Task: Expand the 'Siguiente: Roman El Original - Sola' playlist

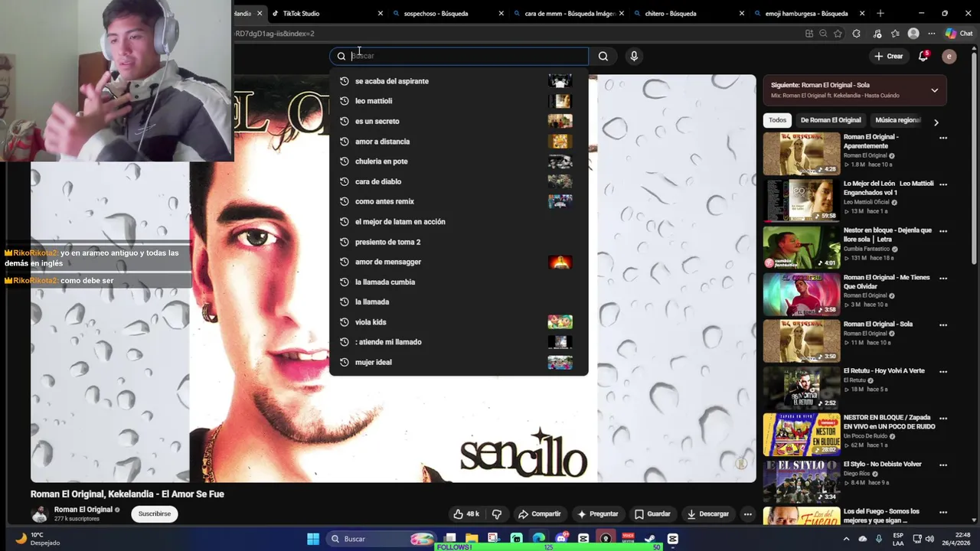Action: (934, 90)
